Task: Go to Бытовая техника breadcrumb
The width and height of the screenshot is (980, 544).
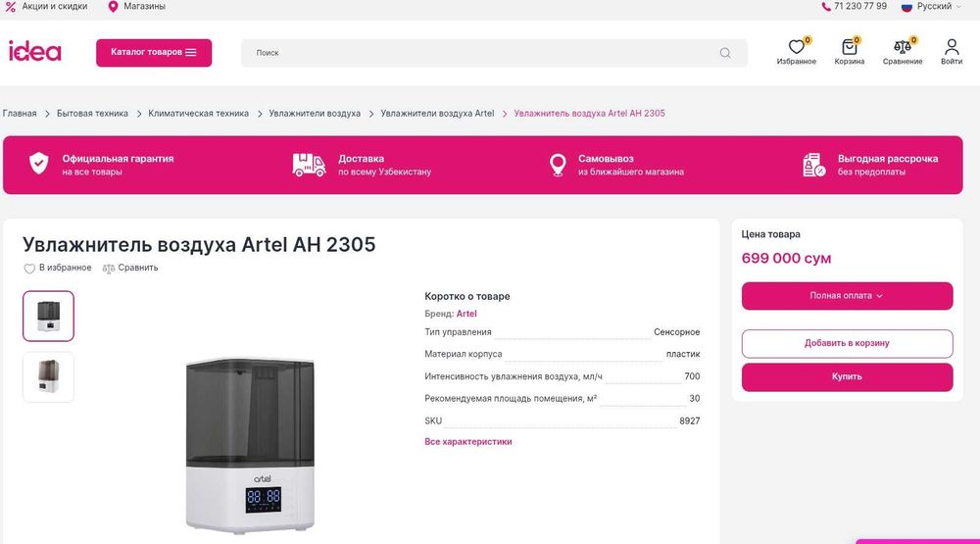Action: pos(92,113)
